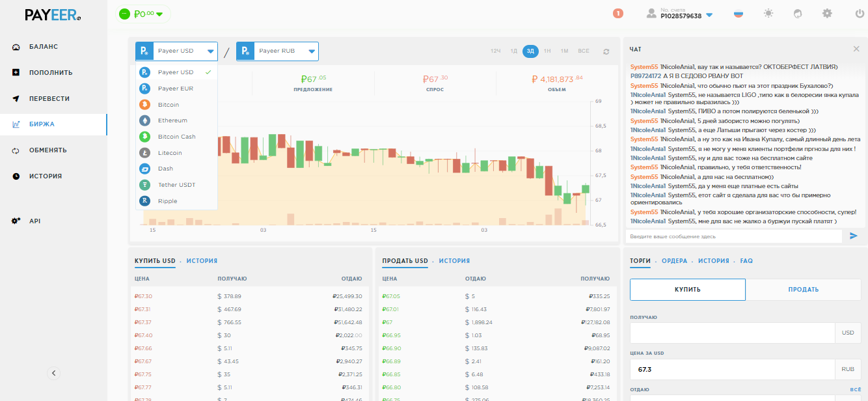The height and width of the screenshot is (401, 868).
Task: Choose Payeer USD option with checkmark
Action: click(176, 72)
